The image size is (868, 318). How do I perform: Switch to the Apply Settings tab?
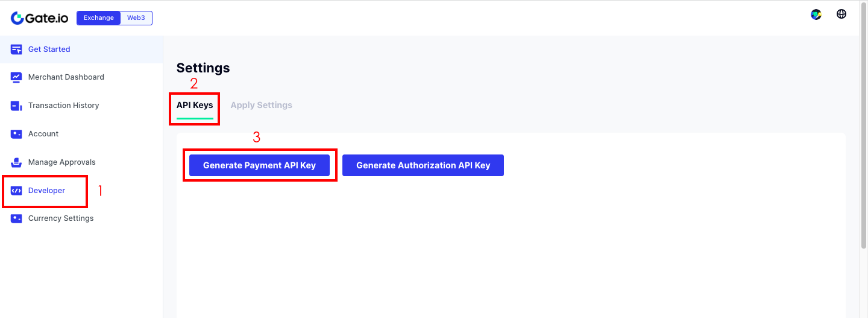point(261,105)
